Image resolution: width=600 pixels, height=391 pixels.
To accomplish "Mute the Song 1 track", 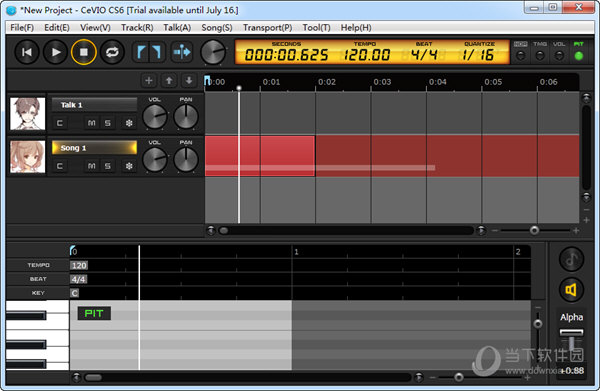I will (x=91, y=166).
